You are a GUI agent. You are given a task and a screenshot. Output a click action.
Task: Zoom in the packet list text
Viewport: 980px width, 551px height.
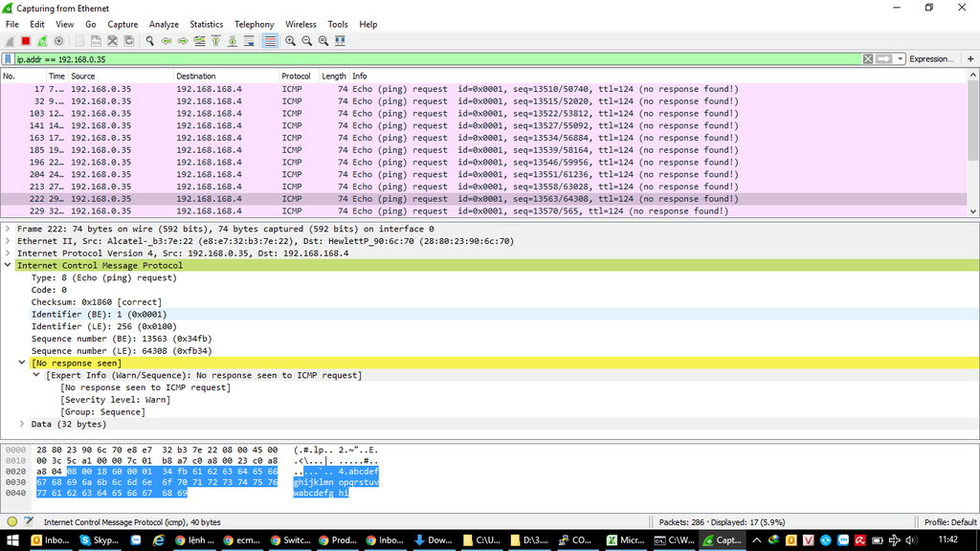coord(291,41)
